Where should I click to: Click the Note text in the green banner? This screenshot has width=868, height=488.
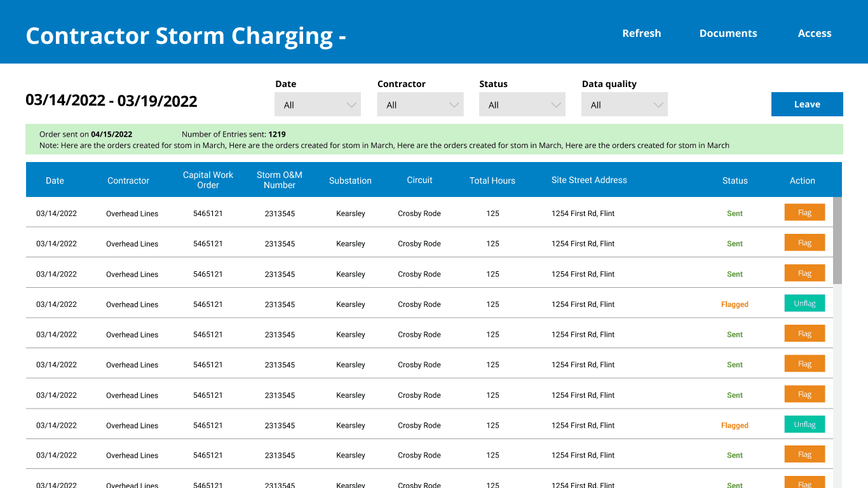384,146
